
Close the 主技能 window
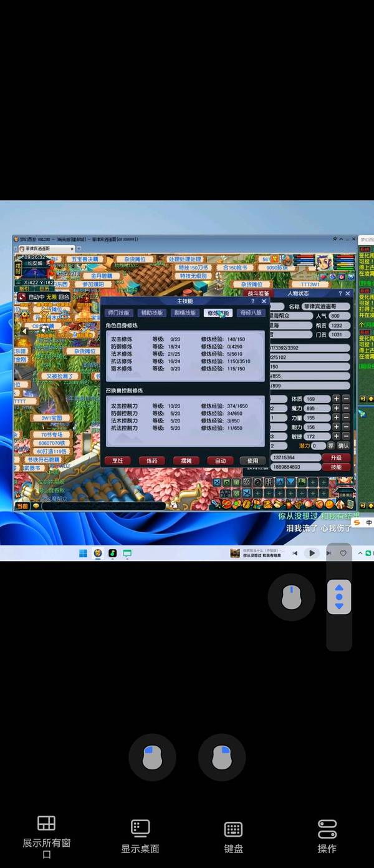(x=264, y=301)
